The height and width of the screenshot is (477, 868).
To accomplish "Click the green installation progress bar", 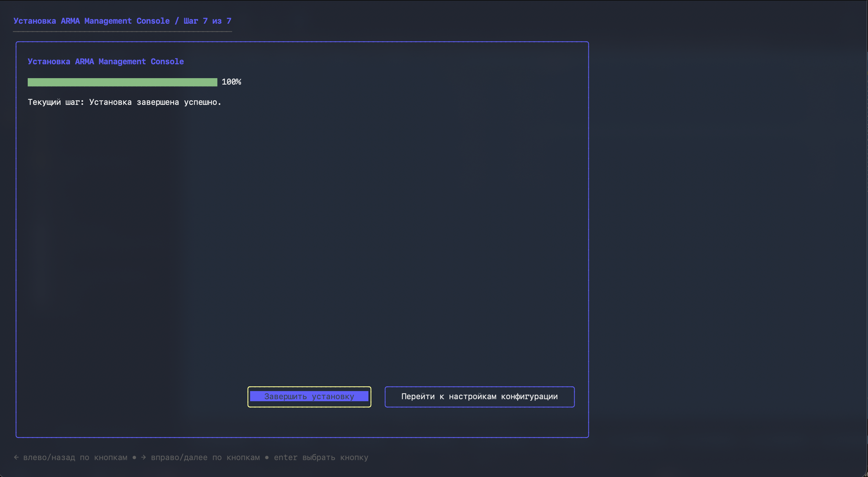I will 122,82.
